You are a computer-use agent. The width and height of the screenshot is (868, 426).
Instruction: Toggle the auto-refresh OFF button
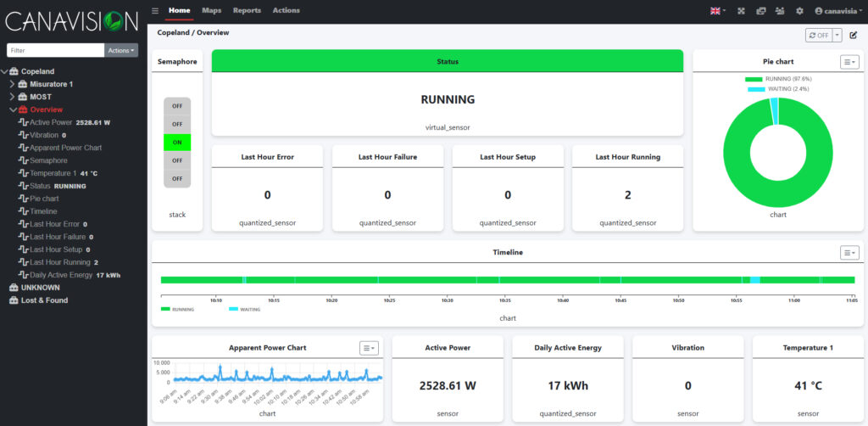pyautogui.click(x=819, y=35)
